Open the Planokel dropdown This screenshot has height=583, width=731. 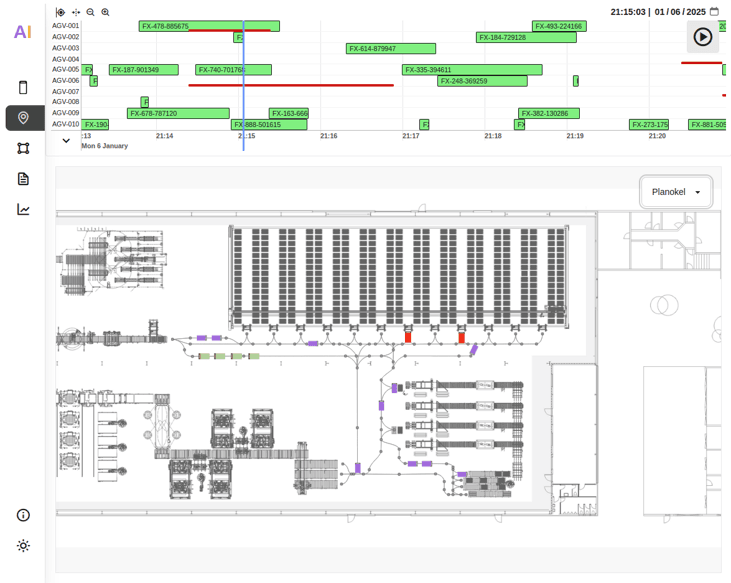click(x=676, y=192)
